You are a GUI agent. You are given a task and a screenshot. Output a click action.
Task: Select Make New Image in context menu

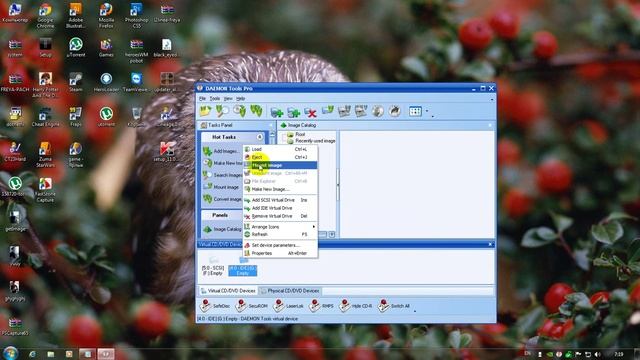click(280, 189)
